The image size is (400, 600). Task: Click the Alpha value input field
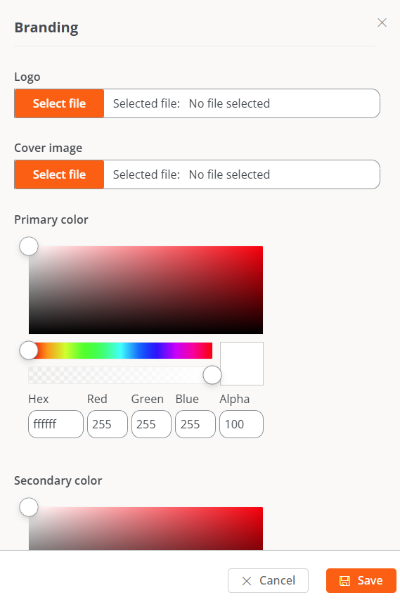click(241, 424)
